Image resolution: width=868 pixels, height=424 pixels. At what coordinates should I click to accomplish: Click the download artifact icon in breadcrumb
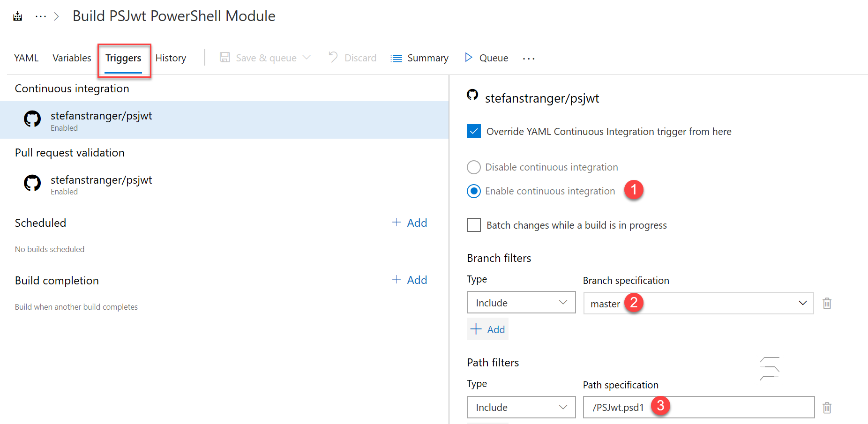point(17,15)
